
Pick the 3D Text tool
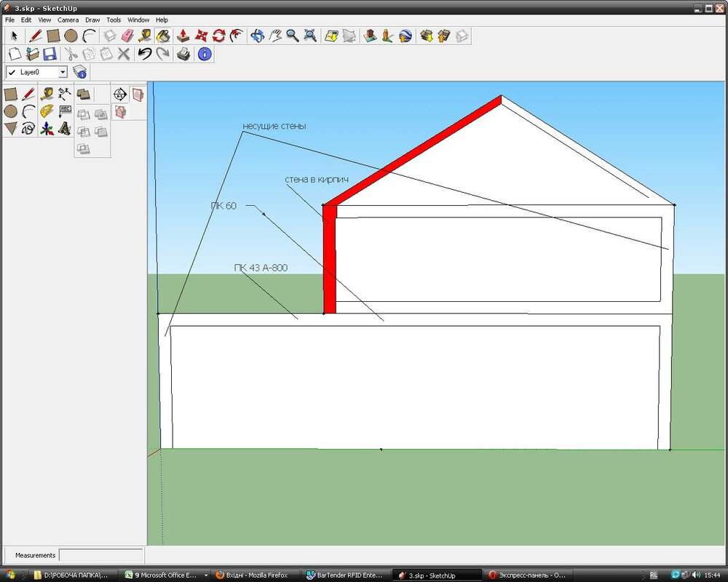[65, 129]
